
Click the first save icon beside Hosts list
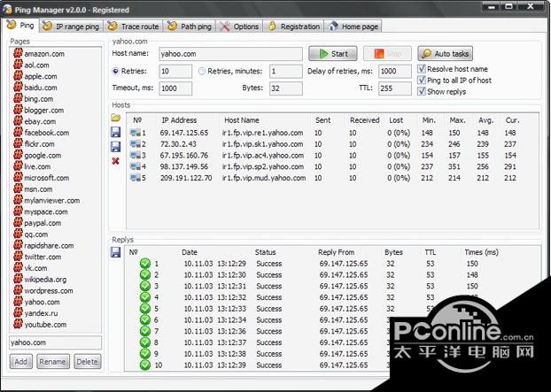click(116, 132)
